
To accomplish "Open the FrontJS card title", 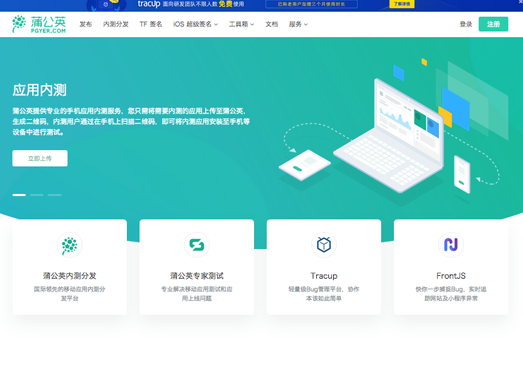I will coord(451,276).
